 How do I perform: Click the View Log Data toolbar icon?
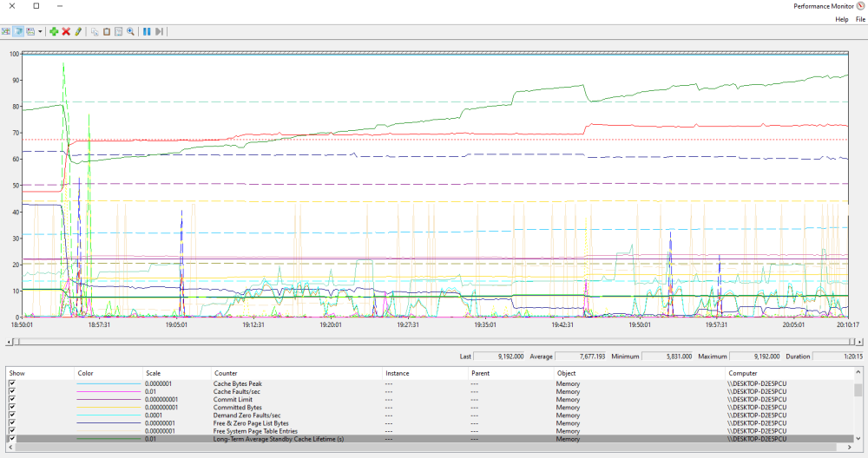[x=18, y=31]
